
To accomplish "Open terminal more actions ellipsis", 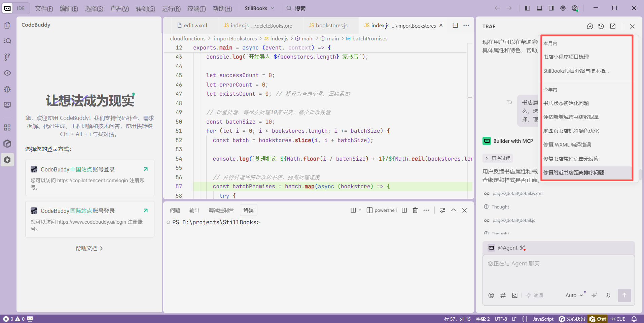I will tap(426, 210).
